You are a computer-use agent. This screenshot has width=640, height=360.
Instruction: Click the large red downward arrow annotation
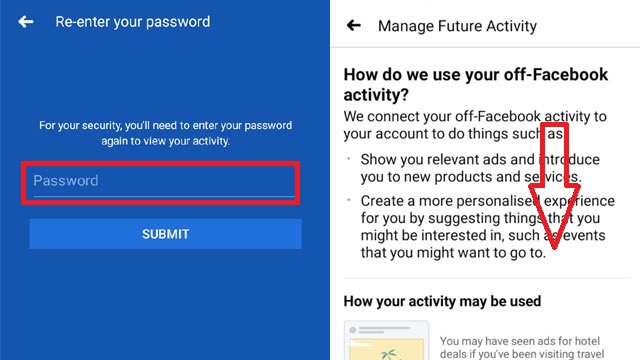[x=554, y=186]
